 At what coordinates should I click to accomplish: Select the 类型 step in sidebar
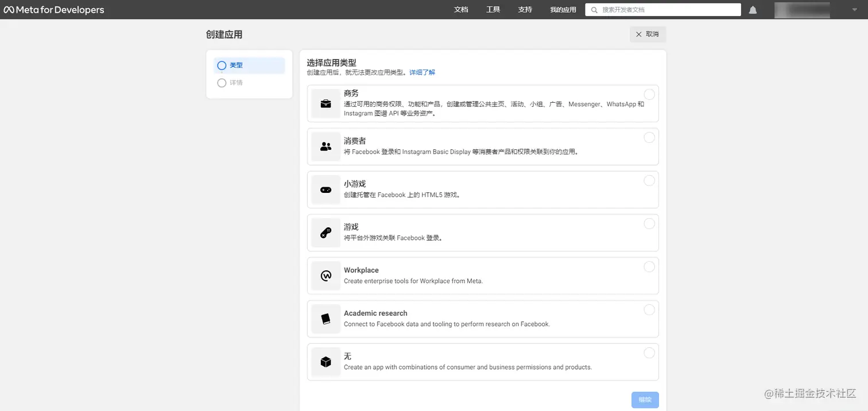(x=249, y=65)
